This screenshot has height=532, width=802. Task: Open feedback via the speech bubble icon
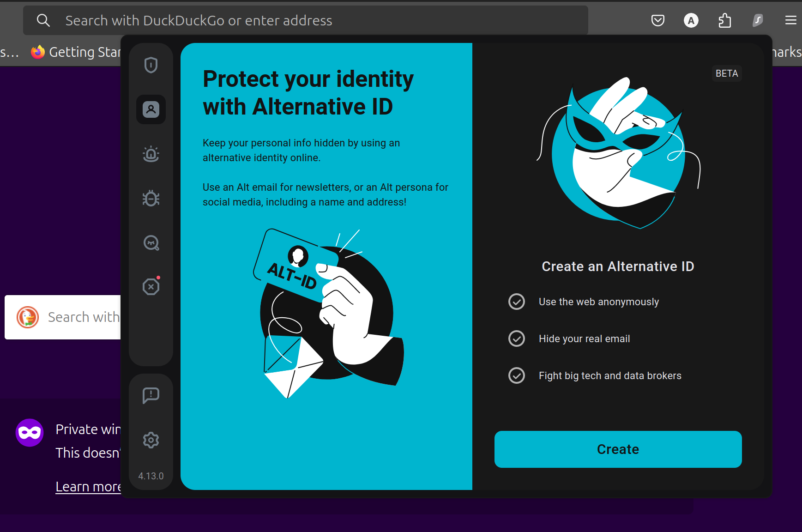point(151,395)
